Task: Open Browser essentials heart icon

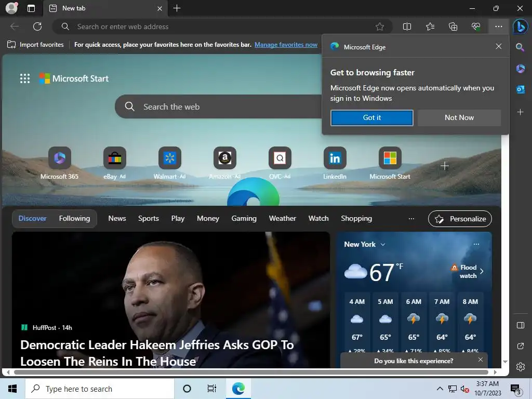Action: (x=476, y=26)
